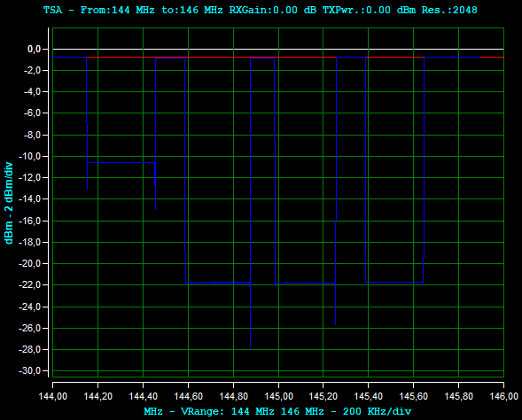522x420 pixels.
Task: Click the 145,00 MHz axis label
Action: pos(278,396)
